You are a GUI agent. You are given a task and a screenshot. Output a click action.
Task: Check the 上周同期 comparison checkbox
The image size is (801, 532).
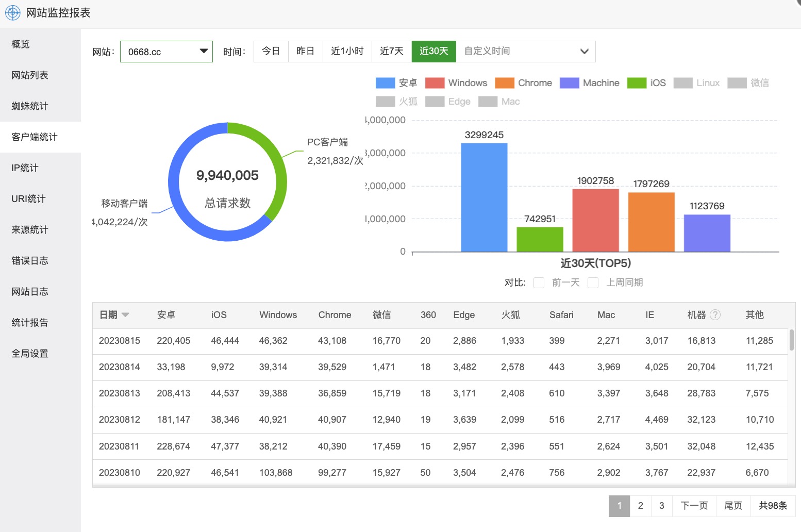[x=593, y=282]
